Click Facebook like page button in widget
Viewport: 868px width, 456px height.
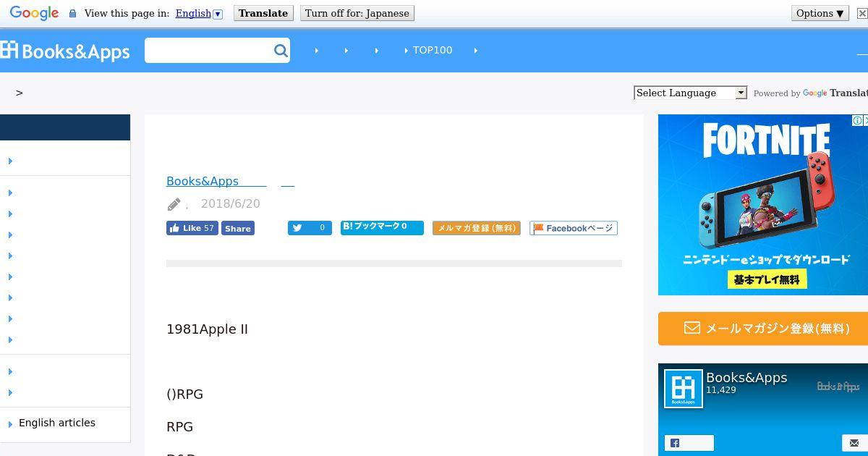point(689,443)
